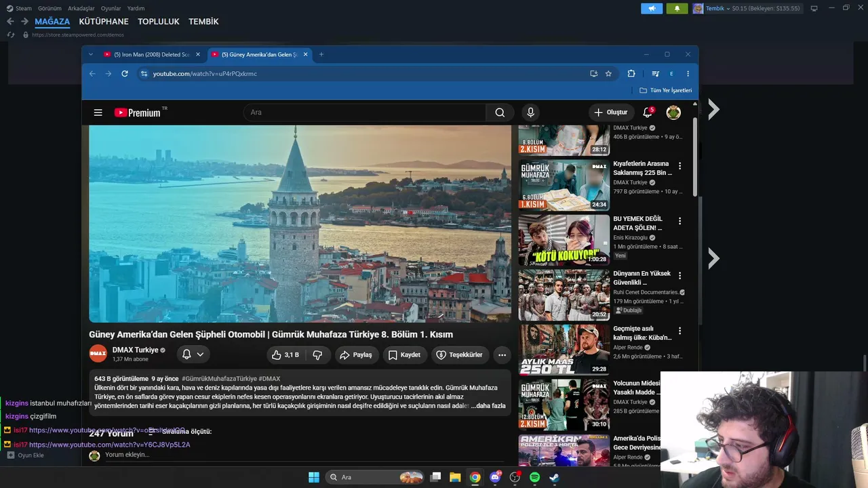Open File Explorer from the taskbar
The width and height of the screenshot is (868, 488).
(x=455, y=477)
